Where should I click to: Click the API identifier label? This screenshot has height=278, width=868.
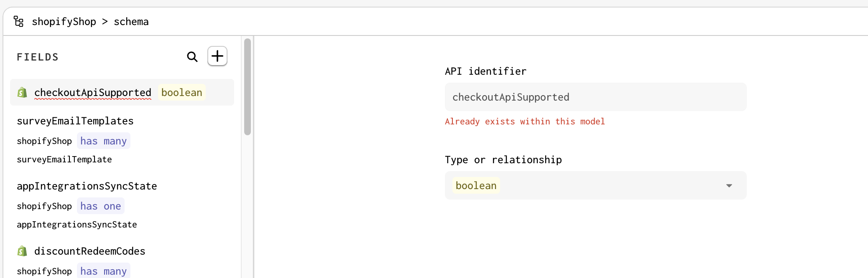point(485,71)
